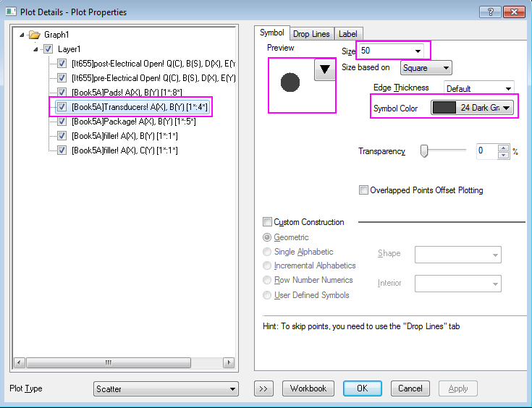Expand the Plot Type Scatter dropdown
Image resolution: width=532 pixels, height=408 pixels.
pos(232,389)
